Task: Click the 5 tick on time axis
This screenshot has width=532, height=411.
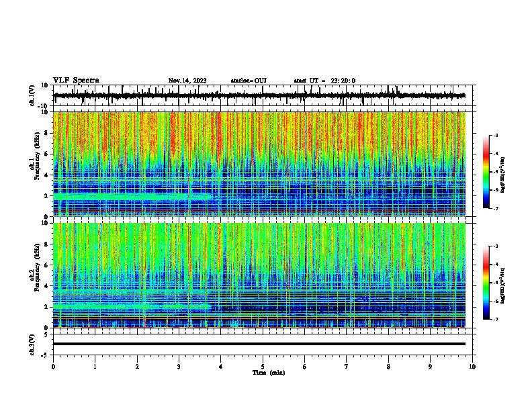Action: [x=263, y=367]
